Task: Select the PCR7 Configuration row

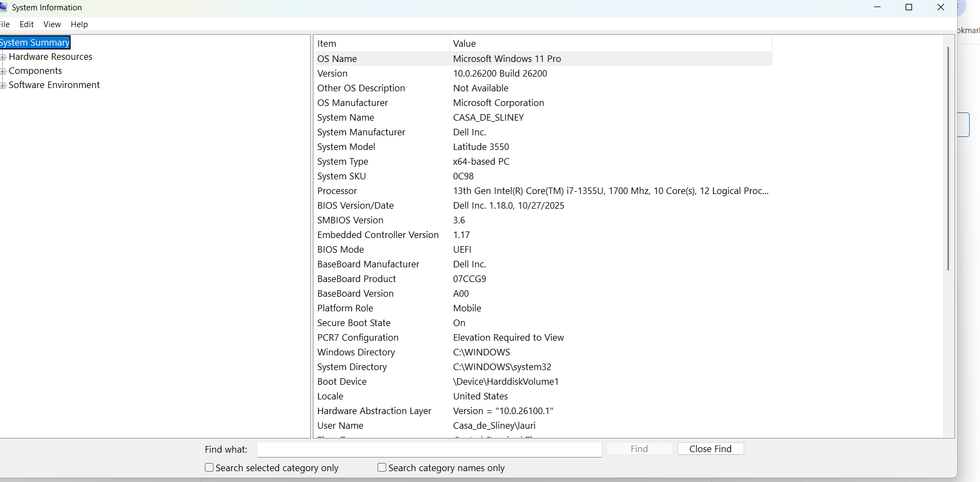Action: click(x=543, y=337)
